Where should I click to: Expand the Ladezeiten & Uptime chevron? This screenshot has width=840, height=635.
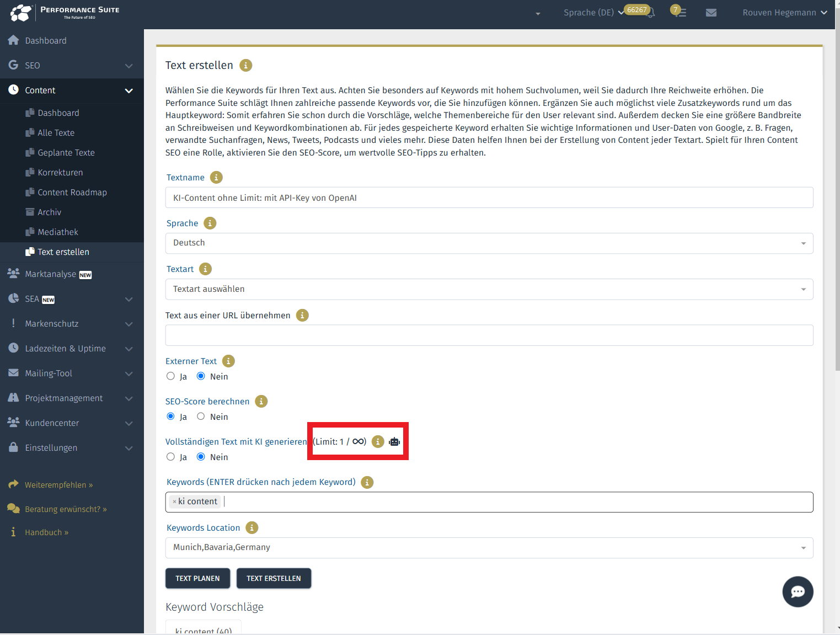129,349
